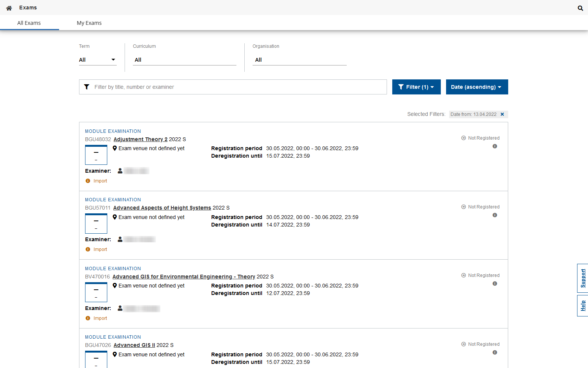588x368 pixels.
Task: Click info icon for Advanced Aspects of Height Systems
Action: coord(495,215)
